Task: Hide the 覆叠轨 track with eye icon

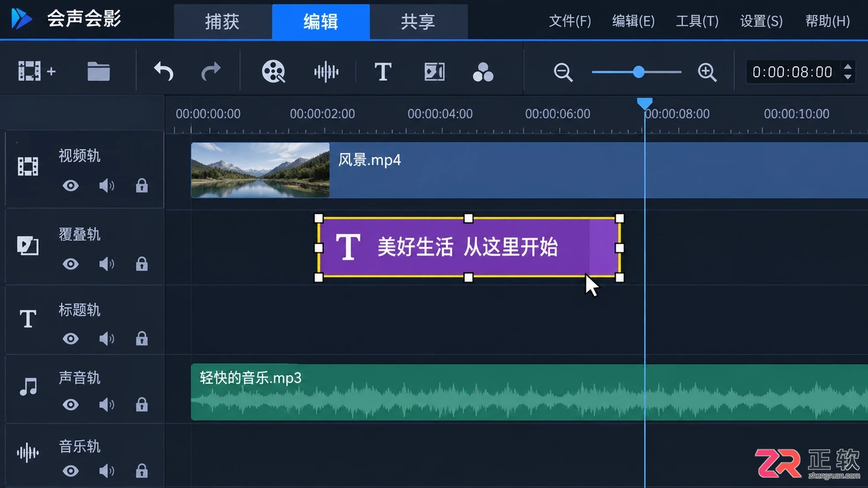Action: pos(71,264)
